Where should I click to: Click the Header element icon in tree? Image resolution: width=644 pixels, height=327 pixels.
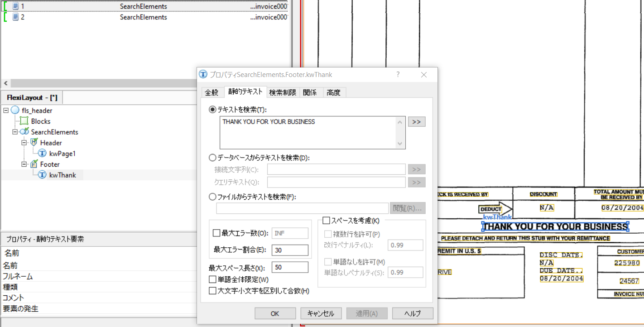(x=33, y=143)
